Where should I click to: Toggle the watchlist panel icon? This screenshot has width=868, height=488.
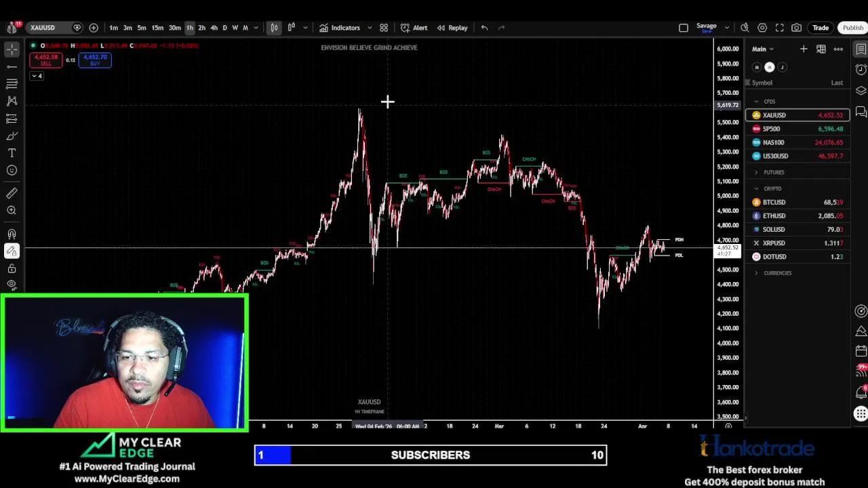(861, 49)
